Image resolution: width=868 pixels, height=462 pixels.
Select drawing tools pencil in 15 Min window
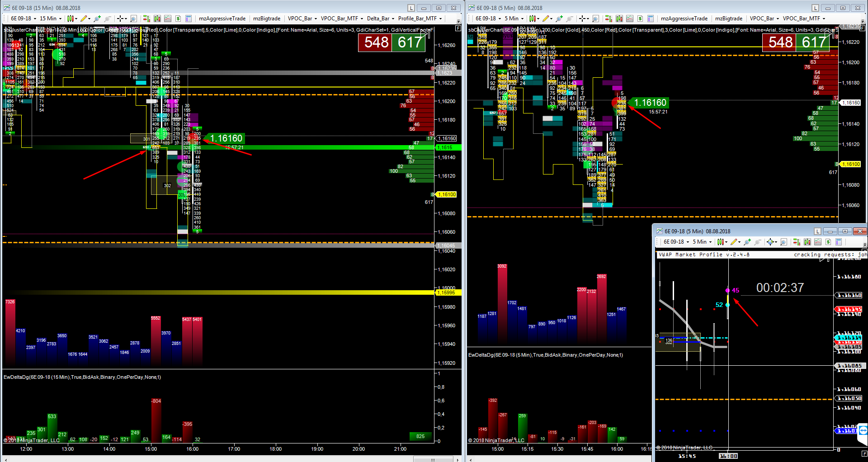coord(85,19)
